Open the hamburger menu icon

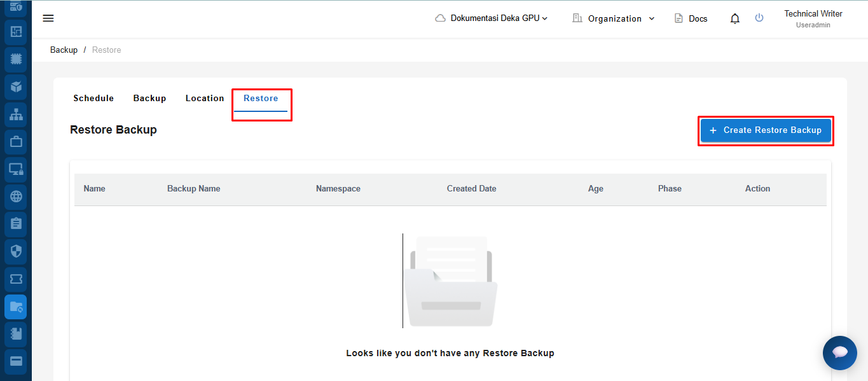(48, 18)
